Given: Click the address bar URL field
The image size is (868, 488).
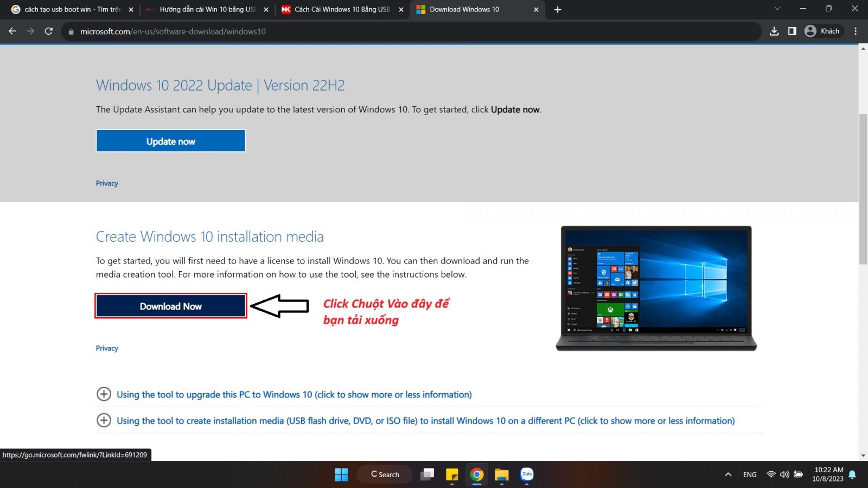Looking at the screenshot, I should [x=412, y=31].
